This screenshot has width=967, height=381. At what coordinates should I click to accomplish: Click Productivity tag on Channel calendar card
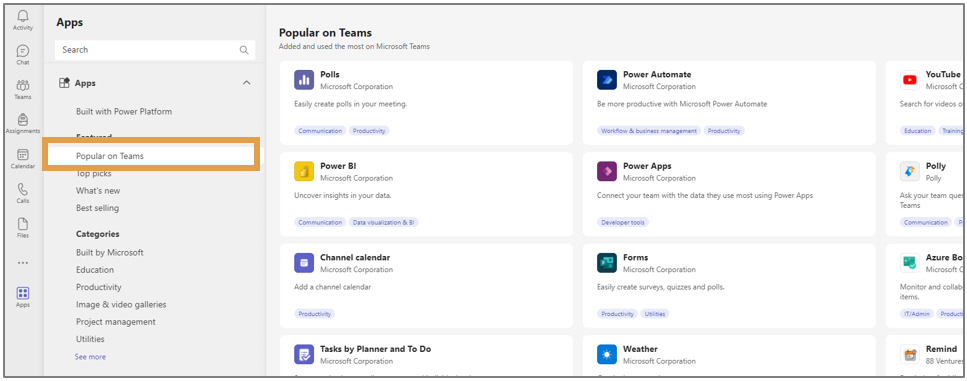pyautogui.click(x=315, y=314)
